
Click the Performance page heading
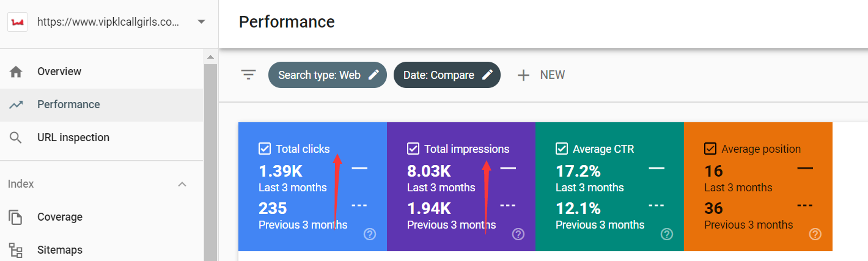click(287, 22)
